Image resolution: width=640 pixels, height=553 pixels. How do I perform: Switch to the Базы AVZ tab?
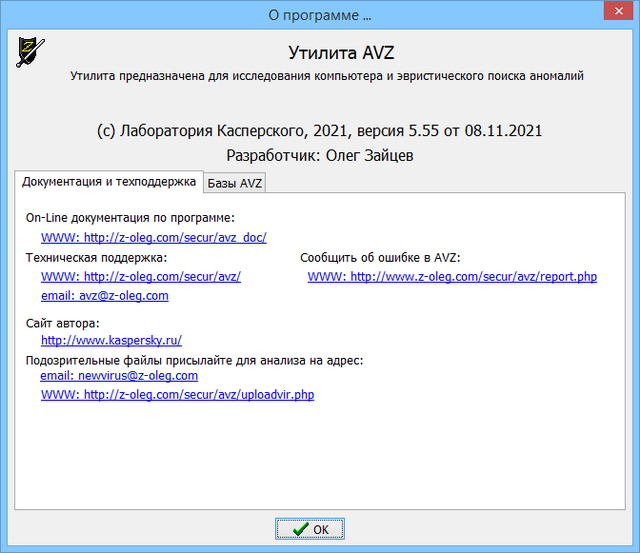click(x=236, y=183)
